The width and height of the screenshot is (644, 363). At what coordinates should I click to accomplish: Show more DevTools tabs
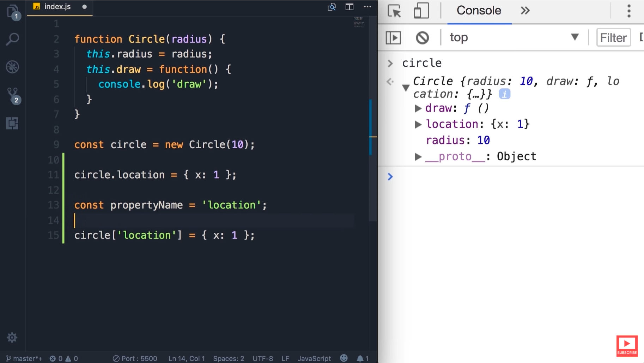[525, 11]
